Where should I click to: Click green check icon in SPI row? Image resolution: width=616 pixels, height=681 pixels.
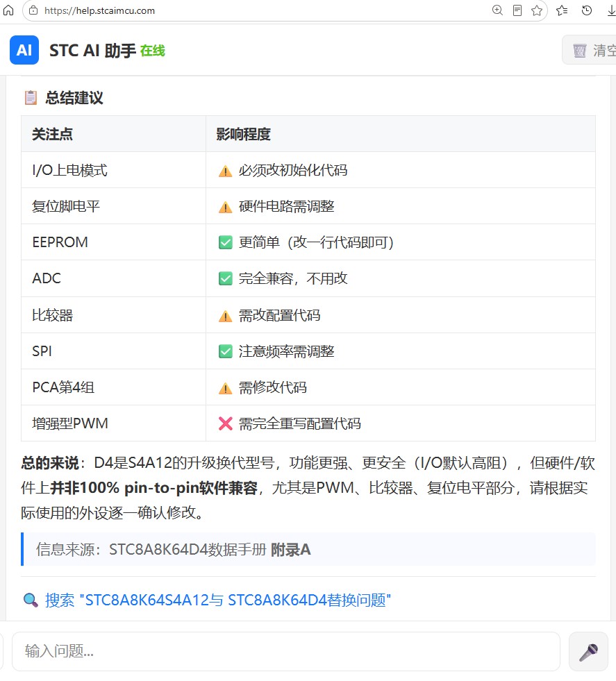pos(226,351)
